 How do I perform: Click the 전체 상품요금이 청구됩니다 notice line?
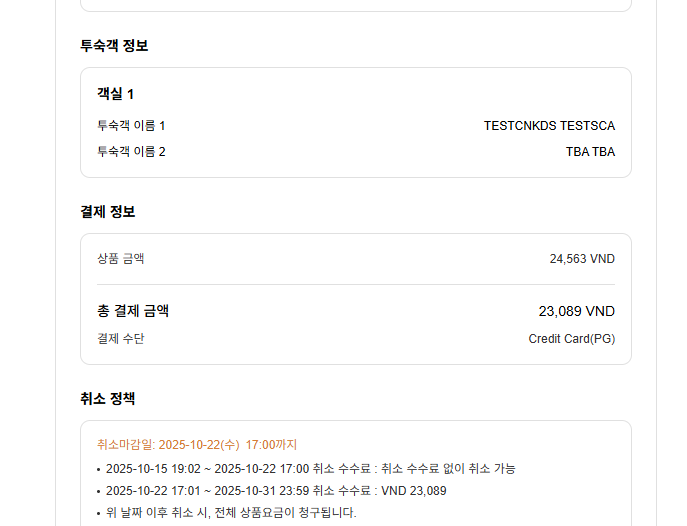point(231,513)
